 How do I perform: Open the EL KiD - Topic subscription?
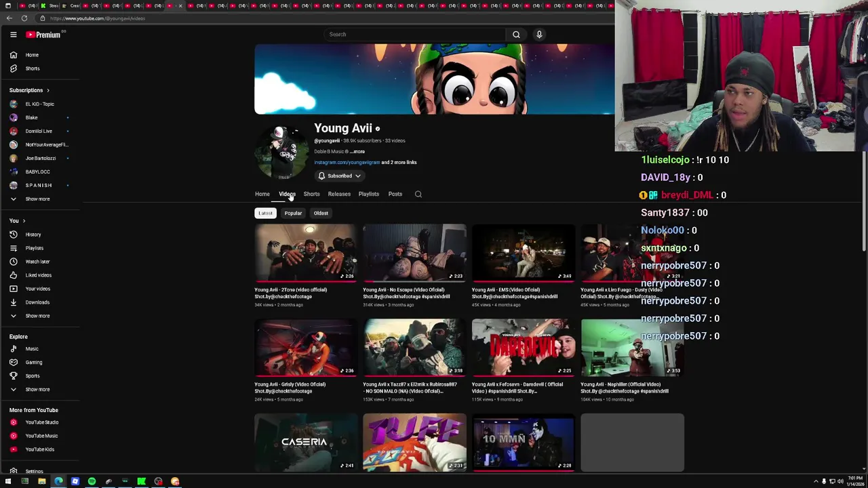point(39,104)
